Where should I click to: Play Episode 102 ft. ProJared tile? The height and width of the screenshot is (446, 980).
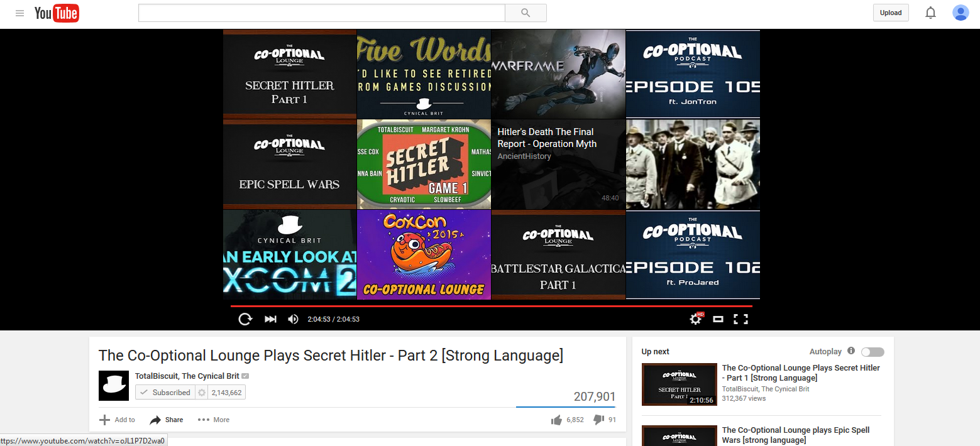coord(693,254)
